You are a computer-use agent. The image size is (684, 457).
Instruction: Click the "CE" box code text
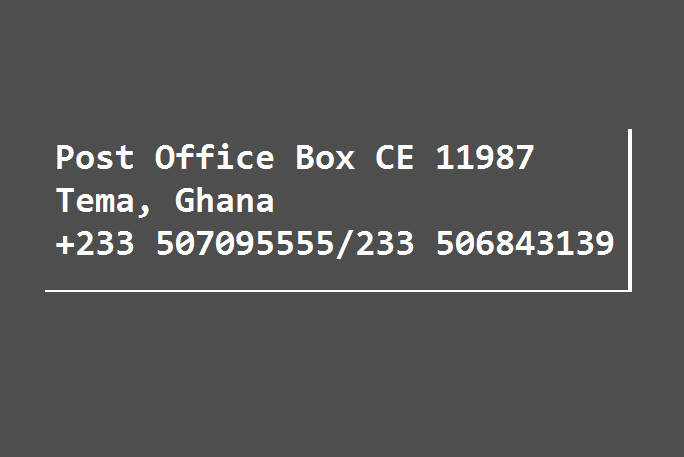pos(394,158)
